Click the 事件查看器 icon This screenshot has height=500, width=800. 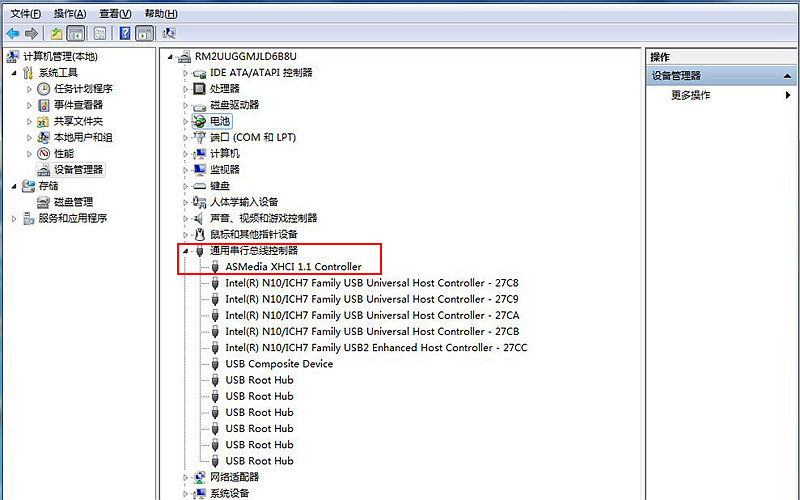[x=44, y=105]
